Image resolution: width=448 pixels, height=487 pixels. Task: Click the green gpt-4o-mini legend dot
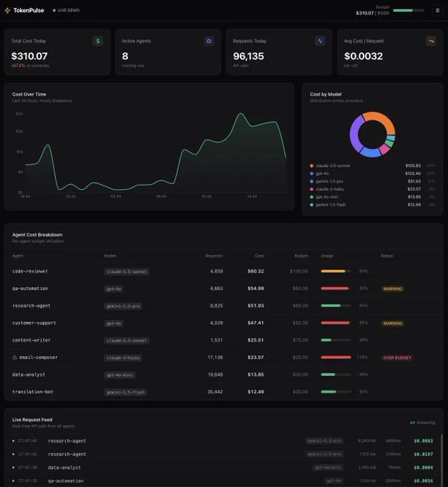point(312,197)
